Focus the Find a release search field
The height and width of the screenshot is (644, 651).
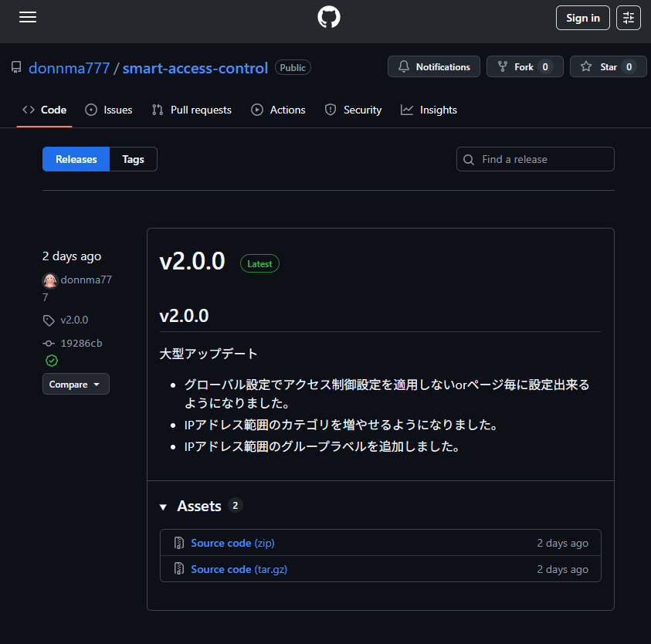click(544, 159)
